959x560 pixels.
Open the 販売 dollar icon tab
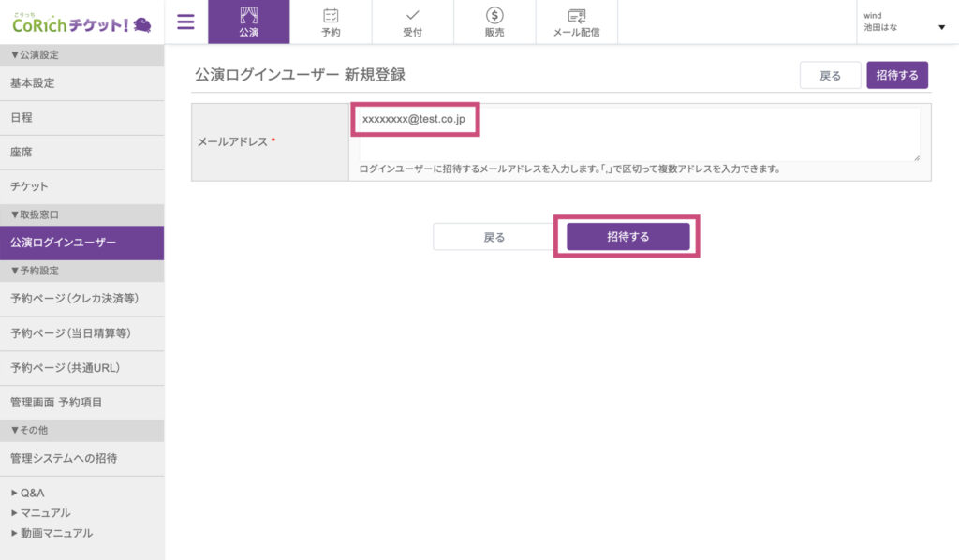pos(494,22)
